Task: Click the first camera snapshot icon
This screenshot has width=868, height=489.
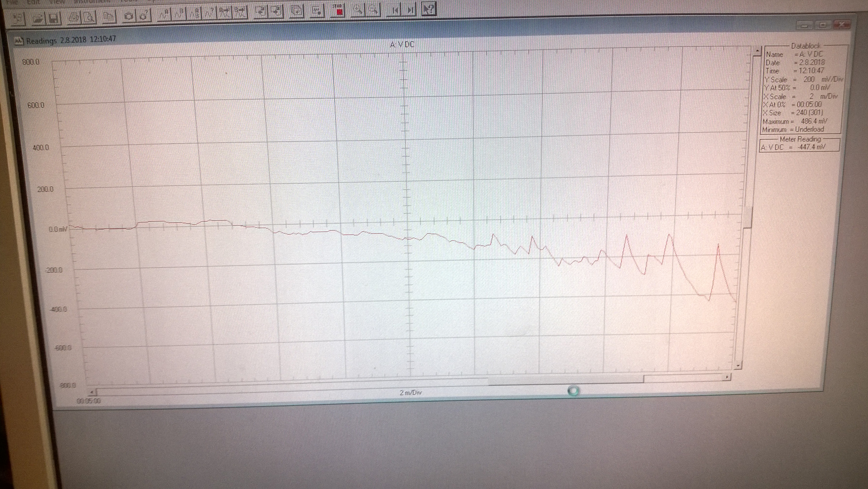Action: coord(129,16)
